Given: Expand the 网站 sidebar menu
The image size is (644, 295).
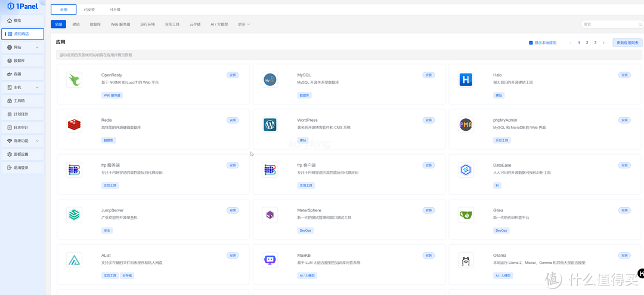Looking at the screenshot, I should pos(23,47).
